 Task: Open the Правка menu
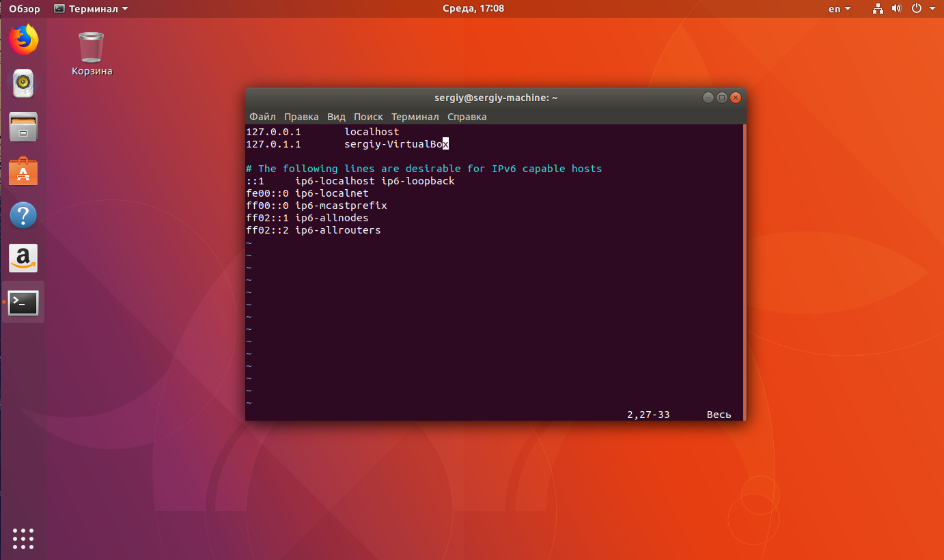[x=301, y=117]
